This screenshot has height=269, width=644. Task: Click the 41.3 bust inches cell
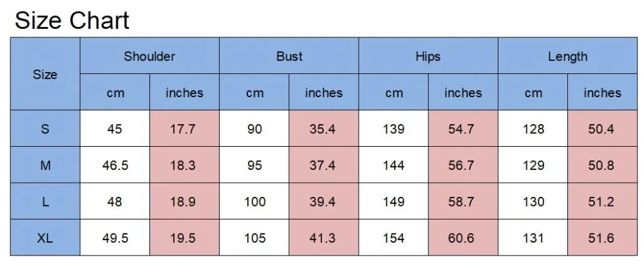tap(324, 237)
